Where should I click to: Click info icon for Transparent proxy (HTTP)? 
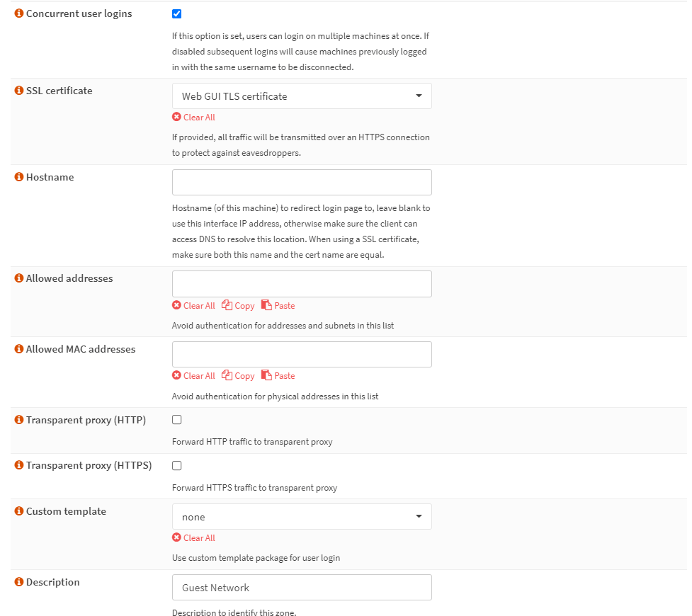point(19,420)
